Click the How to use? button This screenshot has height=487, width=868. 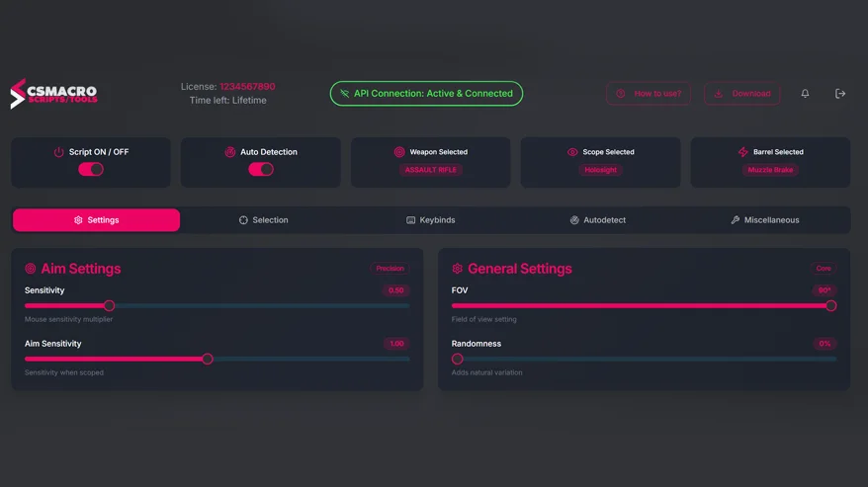pyautogui.click(x=649, y=94)
